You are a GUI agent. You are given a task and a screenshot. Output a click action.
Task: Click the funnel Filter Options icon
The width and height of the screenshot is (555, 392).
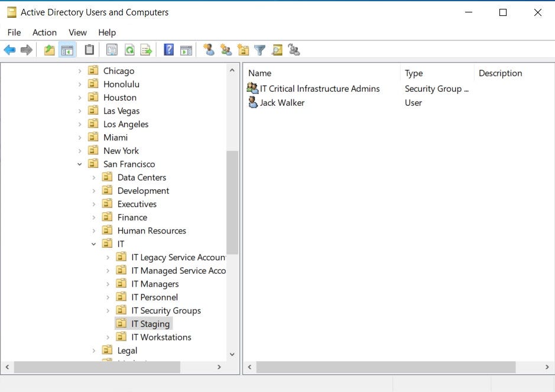[260, 50]
